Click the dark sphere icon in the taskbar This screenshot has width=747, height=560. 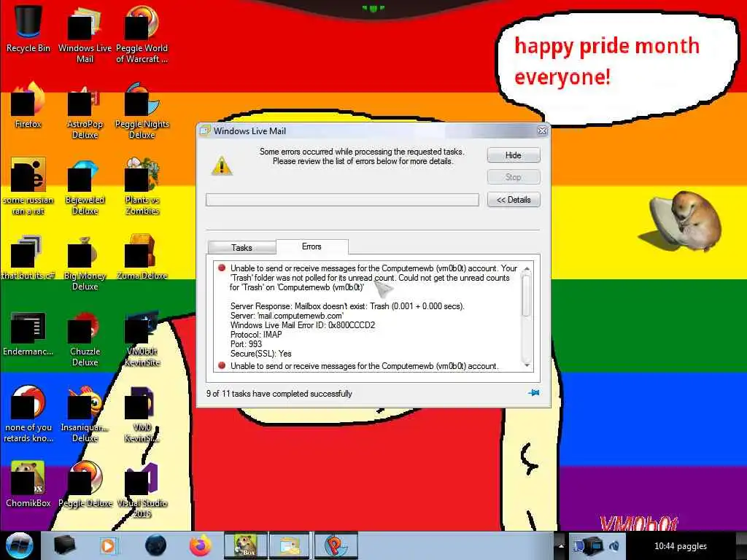pyautogui.click(x=155, y=545)
